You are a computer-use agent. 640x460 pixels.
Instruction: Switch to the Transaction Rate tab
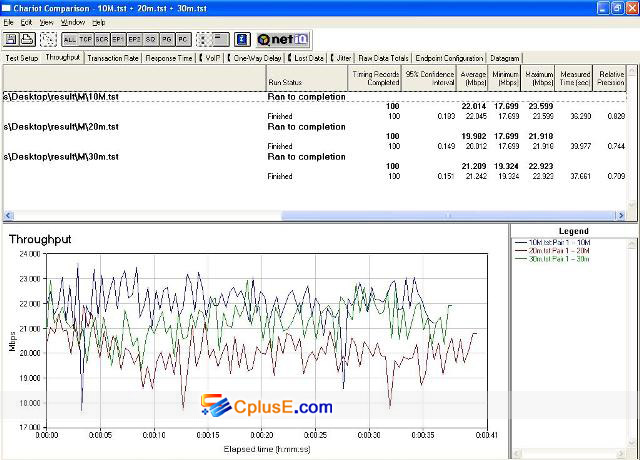(113, 58)
